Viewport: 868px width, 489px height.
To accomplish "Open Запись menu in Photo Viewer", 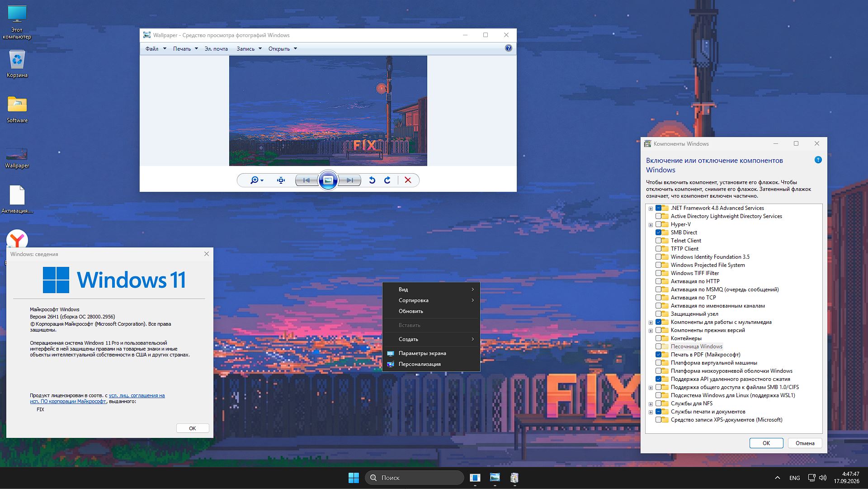I will click(x=249, y=48).
